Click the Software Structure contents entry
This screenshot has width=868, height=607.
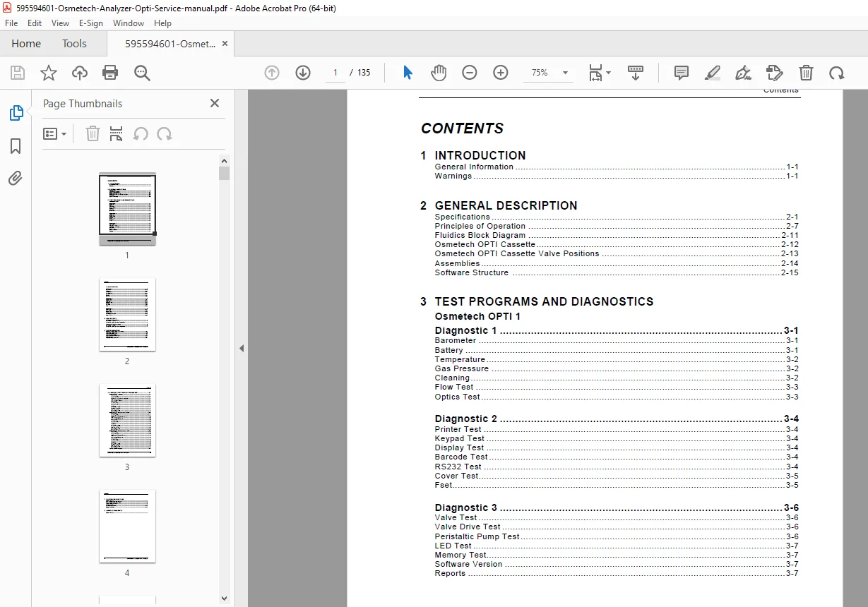[x=617, y=272]
